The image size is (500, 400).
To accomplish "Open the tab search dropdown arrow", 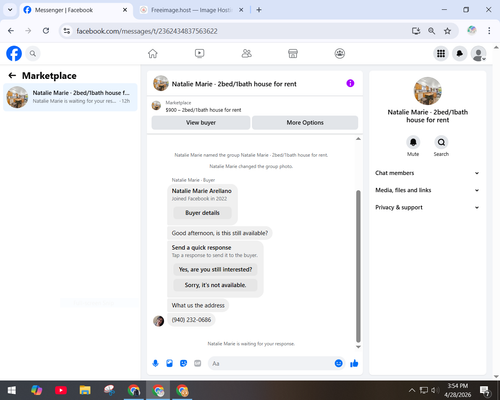I will tap(10, 10).
